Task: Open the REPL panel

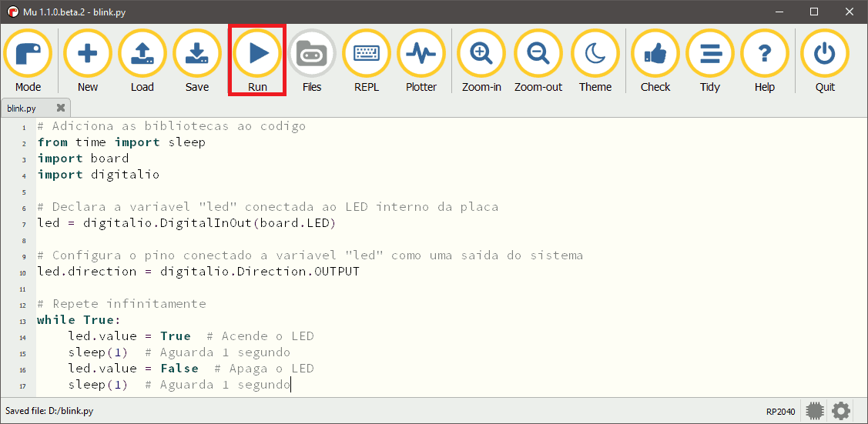Action: coord(367,61)
